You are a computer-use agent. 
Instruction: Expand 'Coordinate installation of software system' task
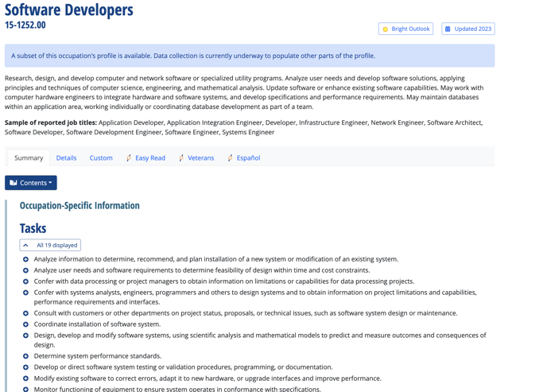25,324
